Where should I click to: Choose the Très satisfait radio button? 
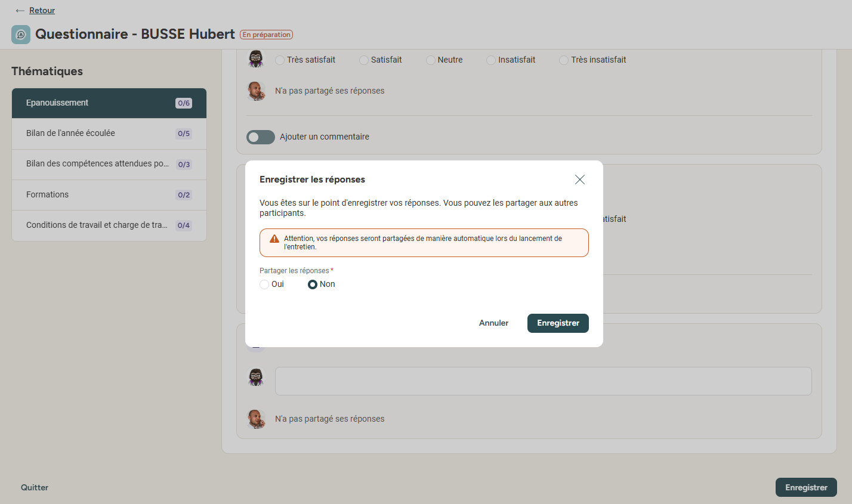click(280, 60)
